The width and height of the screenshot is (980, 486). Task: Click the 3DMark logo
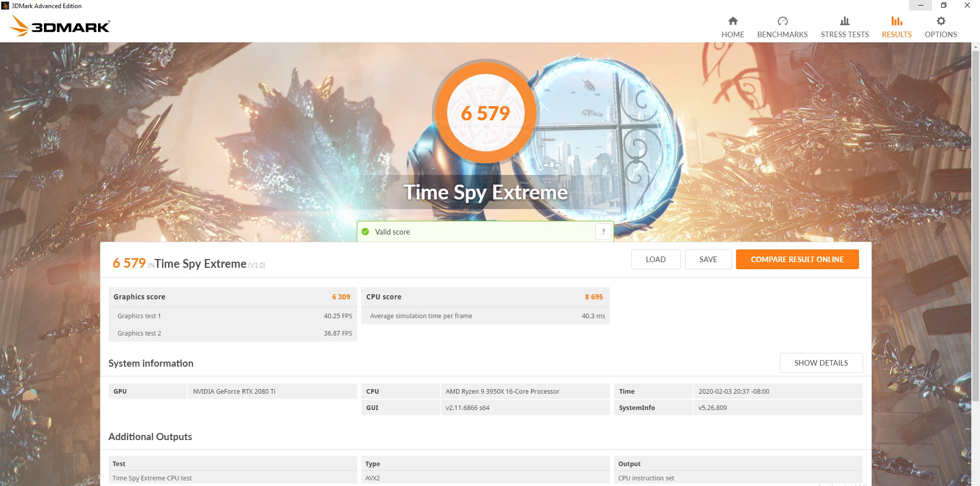[x=60, y=26]
